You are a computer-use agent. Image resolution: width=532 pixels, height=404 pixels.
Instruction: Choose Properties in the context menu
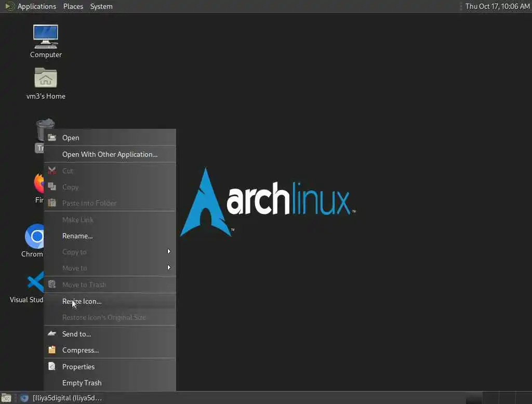tap(110, 367)
